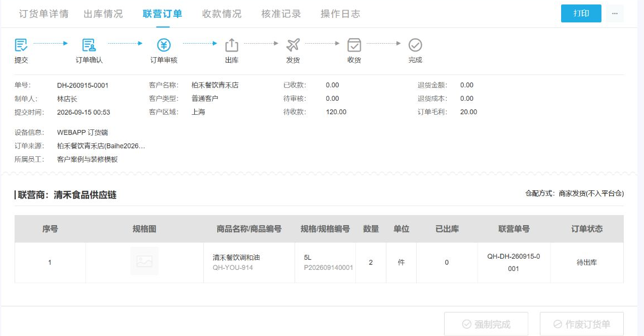
Task: View the 收款情况 tab
Action: coord(222,13)
